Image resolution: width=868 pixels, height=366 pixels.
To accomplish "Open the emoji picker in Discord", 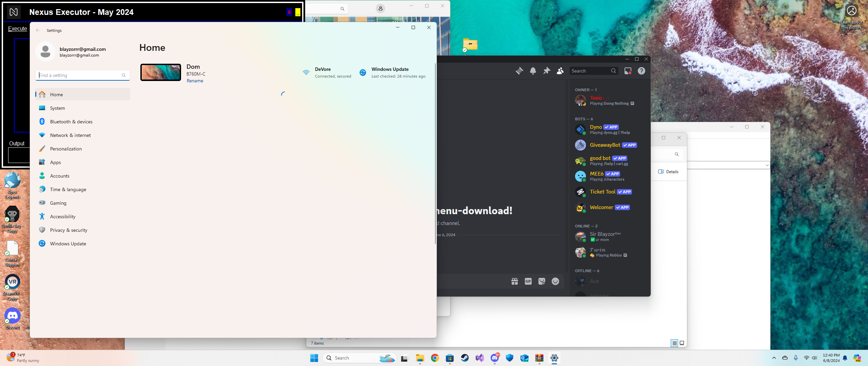I will tap(555, 281).
